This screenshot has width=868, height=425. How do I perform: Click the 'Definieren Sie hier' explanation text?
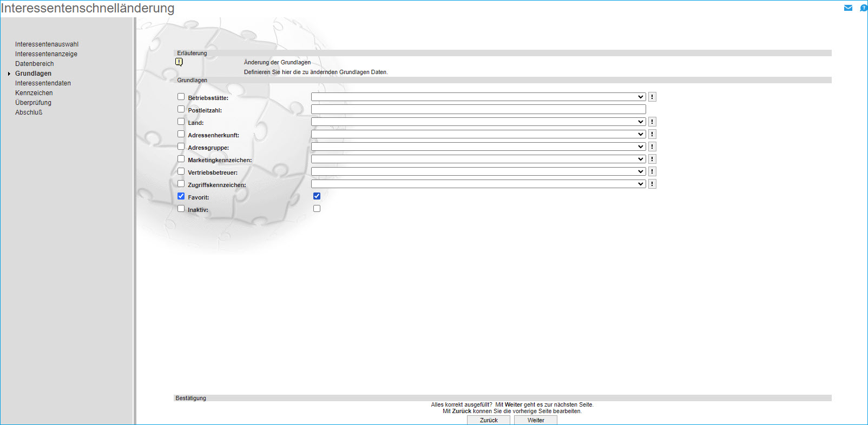pyautogui.click(x=315, y=72)
